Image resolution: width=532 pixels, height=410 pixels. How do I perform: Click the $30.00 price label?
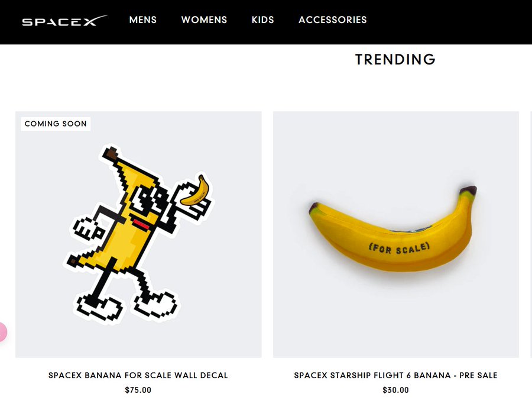coord(396,390)
